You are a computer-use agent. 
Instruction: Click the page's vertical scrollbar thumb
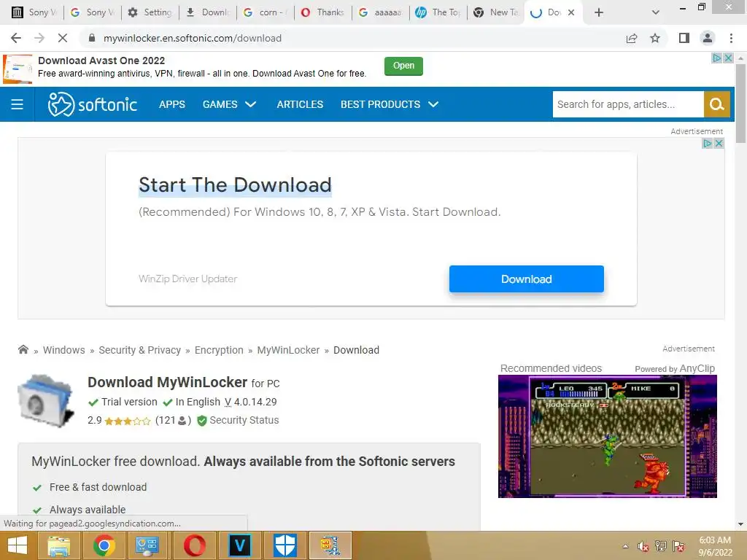pos(740,102)
